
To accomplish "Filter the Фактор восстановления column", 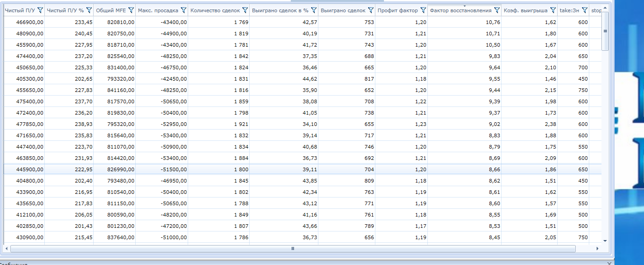I will 497,10.
